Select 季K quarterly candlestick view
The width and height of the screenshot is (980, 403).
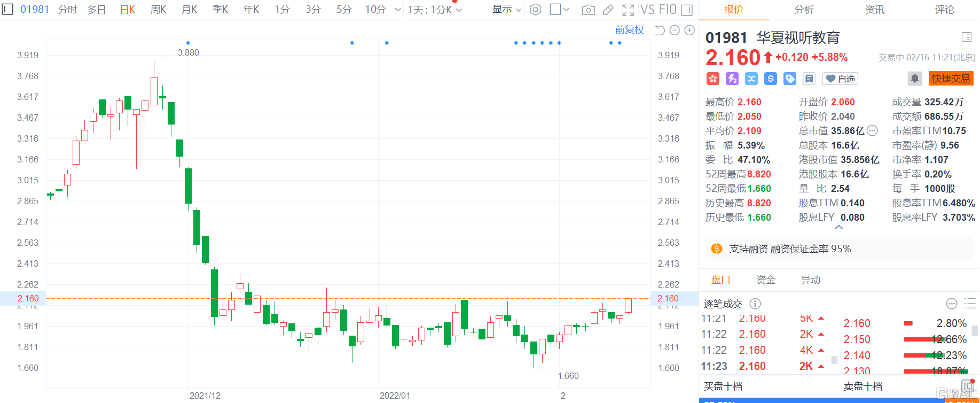click(220, 10)
